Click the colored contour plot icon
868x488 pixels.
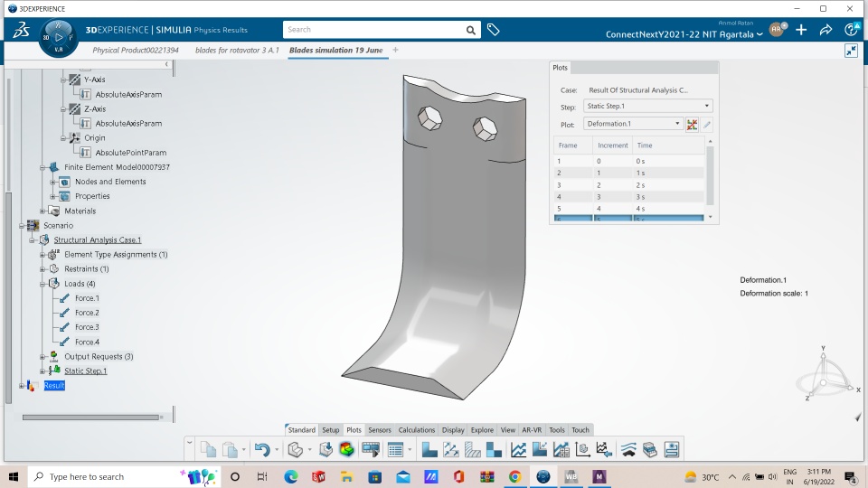tap(347, 449)
